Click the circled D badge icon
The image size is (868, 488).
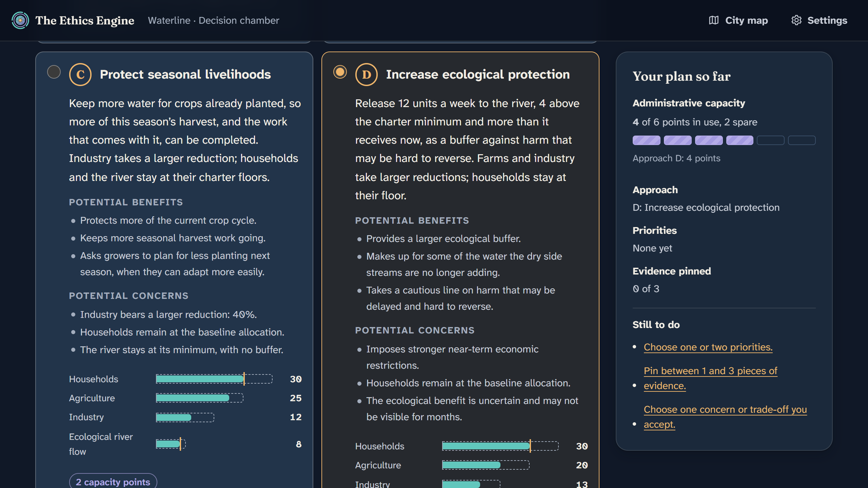pyautogui.click(x=367, y=75)
